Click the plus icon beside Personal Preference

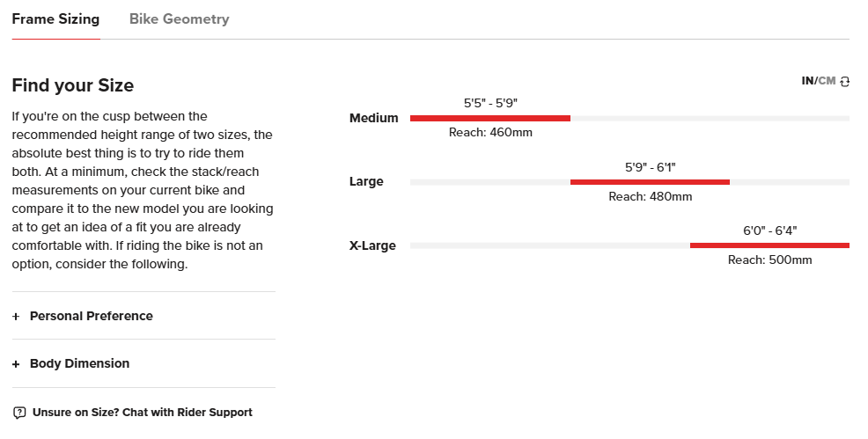(16, 317)
